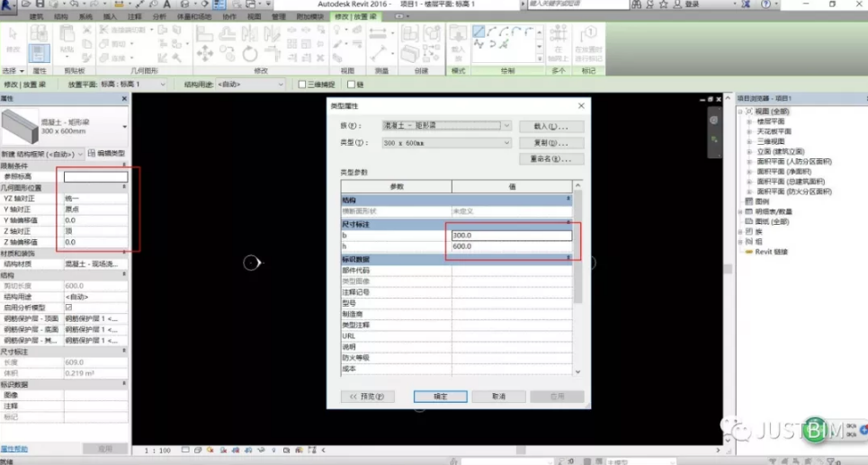Viewport: 868px width, 465px height.
Task: Select the straight Line draw tool
Action: tap(479, 31)
